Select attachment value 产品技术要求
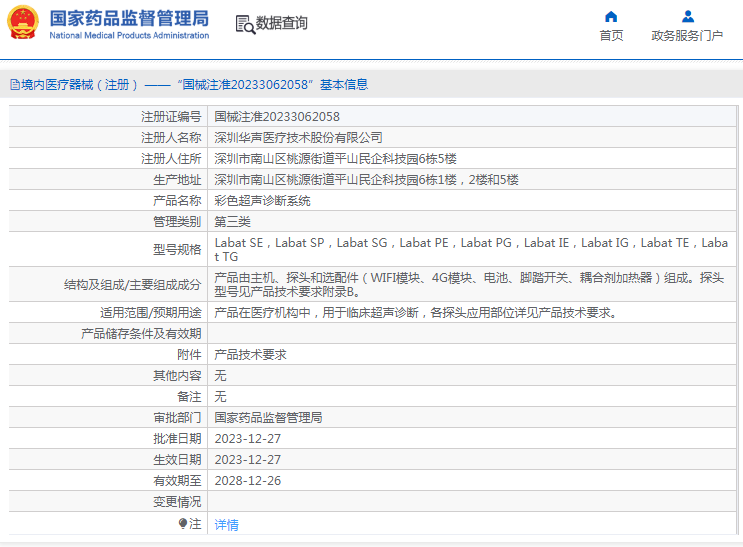The height and width of the screenshot is (547, 743). point(250,355)
